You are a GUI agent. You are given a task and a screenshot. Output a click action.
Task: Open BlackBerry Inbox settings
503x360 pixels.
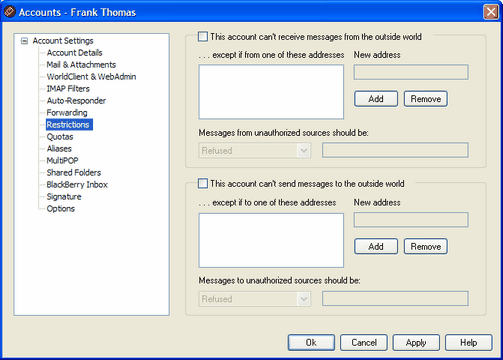click(x=77, y=185)
